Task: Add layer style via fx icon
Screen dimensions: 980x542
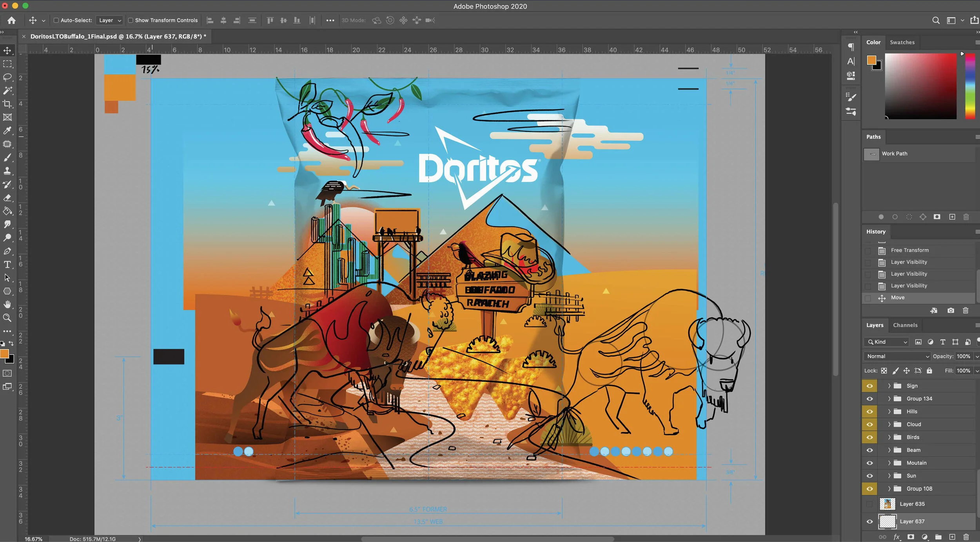Action: click(x=897, y=537)
